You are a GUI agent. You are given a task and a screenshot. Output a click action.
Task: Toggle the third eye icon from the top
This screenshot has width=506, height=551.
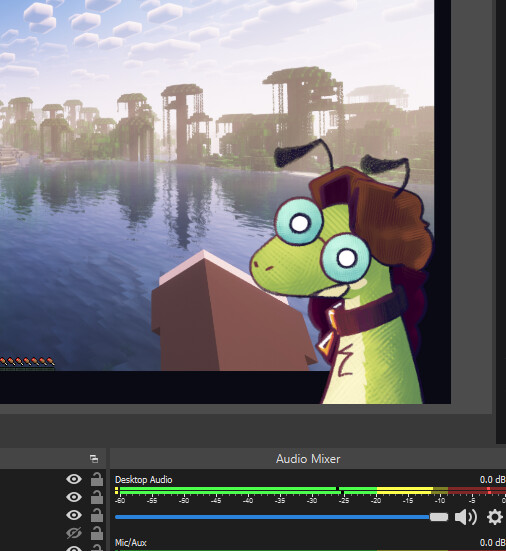pyautogui.click(x=74, y=515)
